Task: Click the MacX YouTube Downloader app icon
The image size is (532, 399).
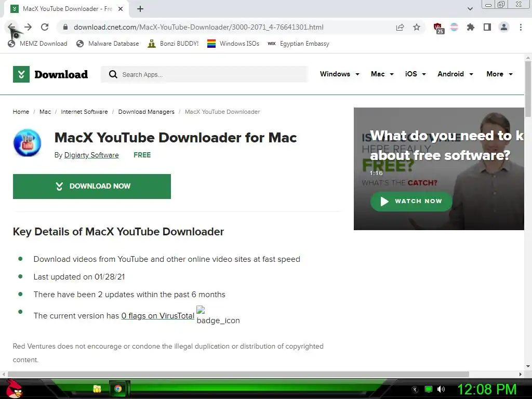Action: [x=27, y=143]
